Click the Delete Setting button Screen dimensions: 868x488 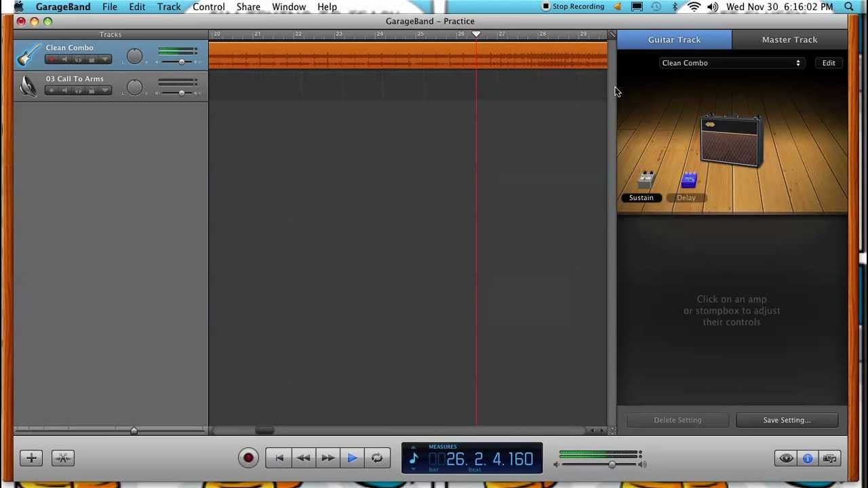pyautogui.click(x=677, y=420)
